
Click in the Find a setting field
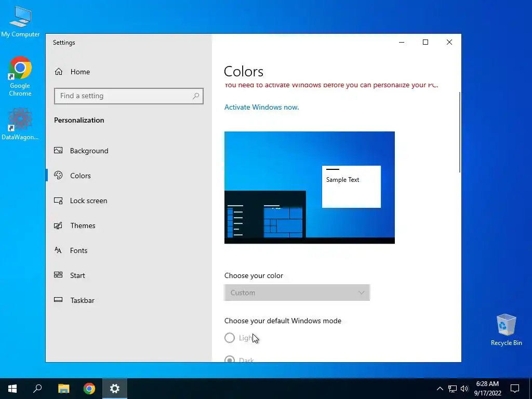pyautogui.click(x=129, y=96)
